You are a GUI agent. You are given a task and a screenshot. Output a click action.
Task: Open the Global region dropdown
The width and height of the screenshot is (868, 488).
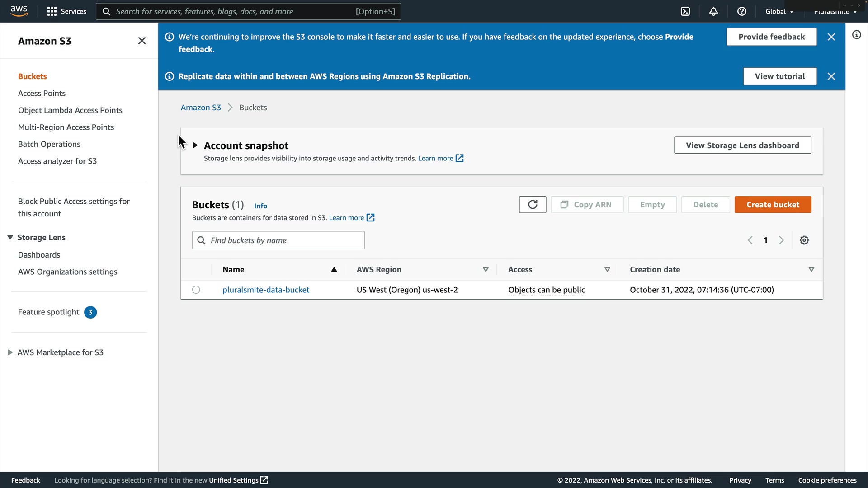(779, 11)
